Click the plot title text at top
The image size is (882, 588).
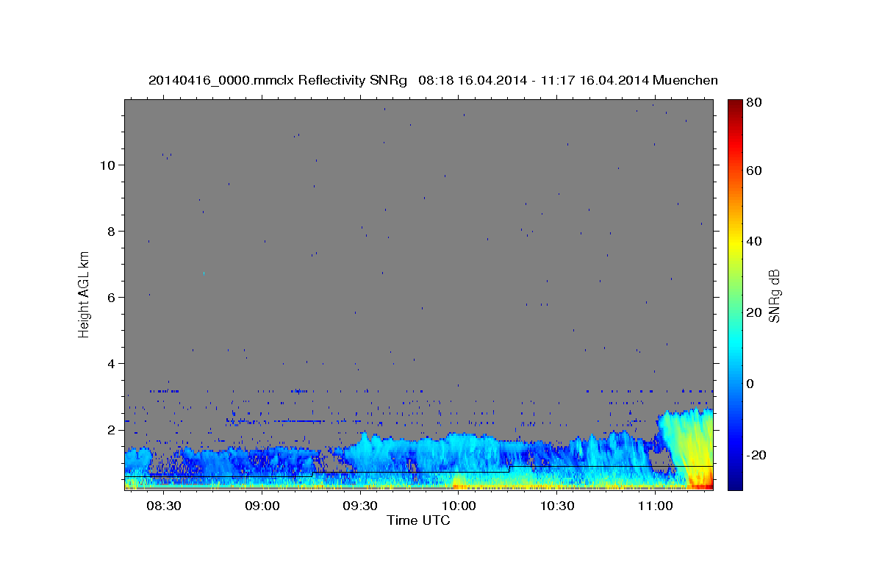pyautogui.click(x=433, y=80)
